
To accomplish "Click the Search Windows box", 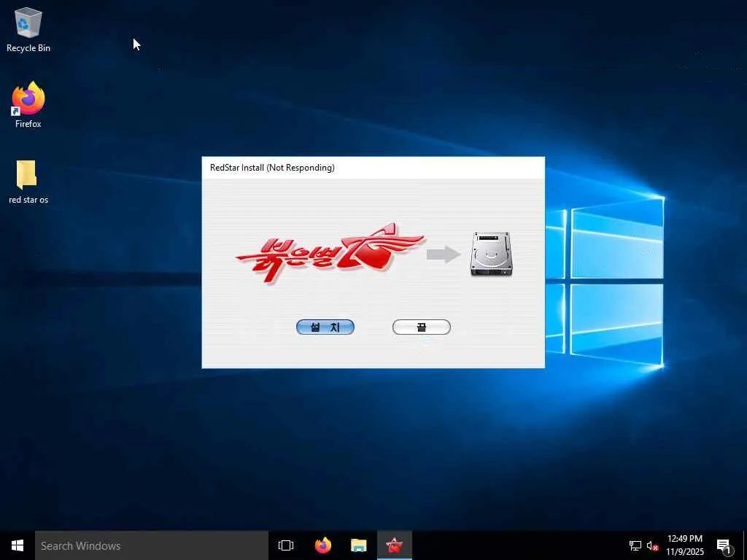I will coord(152,545).
